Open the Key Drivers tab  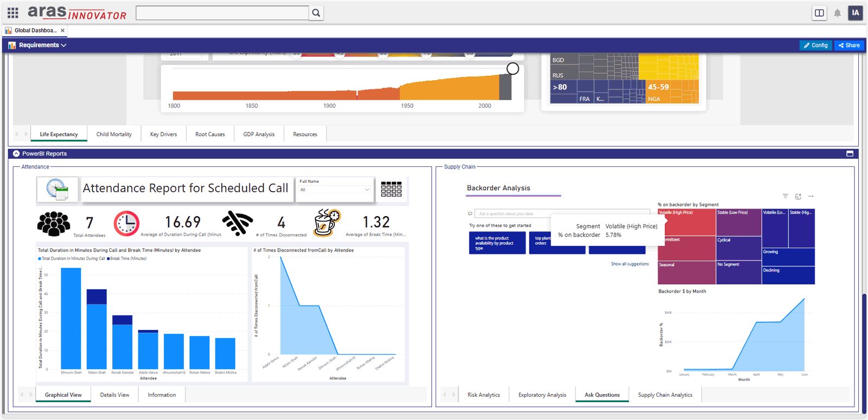(163, 134)
